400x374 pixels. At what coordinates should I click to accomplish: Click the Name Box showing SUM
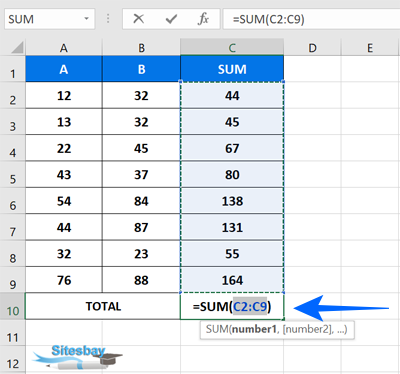tap(50, 19)
